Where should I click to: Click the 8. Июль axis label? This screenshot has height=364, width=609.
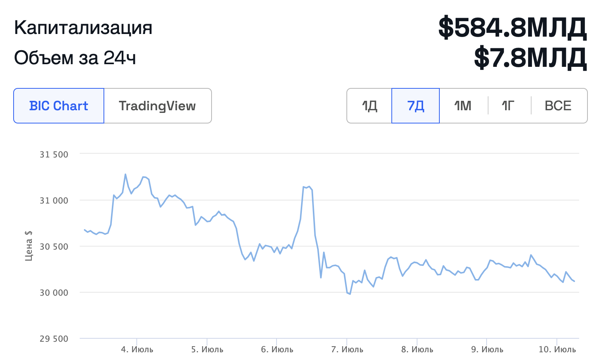pos(417,349)
